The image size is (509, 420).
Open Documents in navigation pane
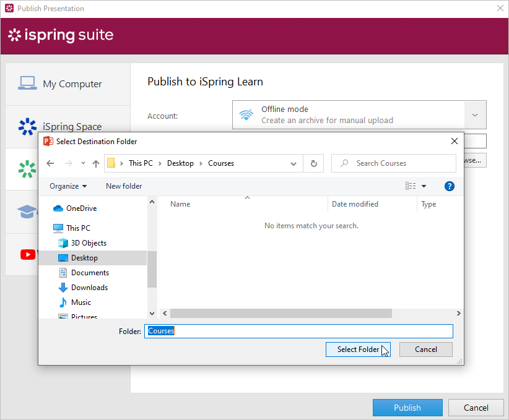point(90,273)
